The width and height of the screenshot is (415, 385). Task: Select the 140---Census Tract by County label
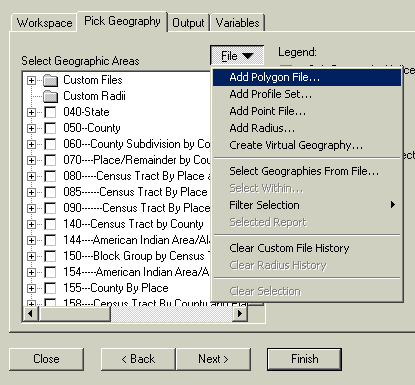click(133, 224)
